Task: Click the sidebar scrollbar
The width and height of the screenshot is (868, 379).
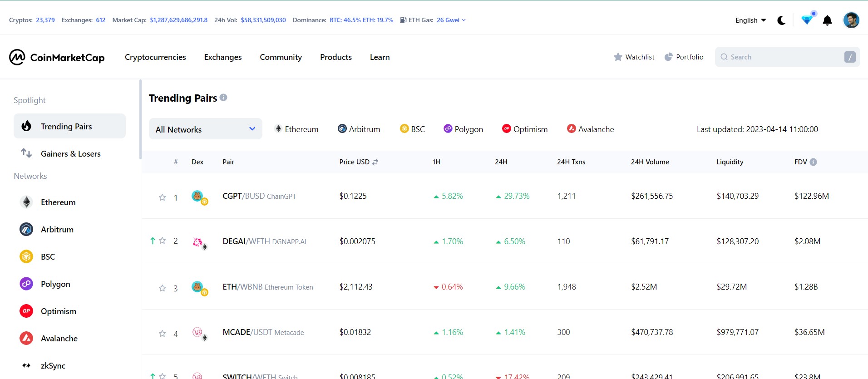Action: point(140,119)
